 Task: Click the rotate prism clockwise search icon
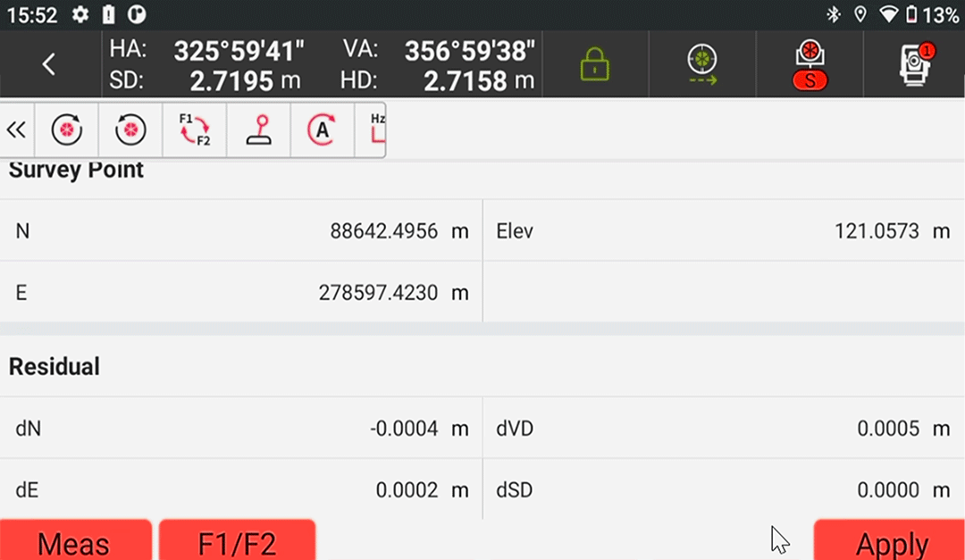pos(67,130)
